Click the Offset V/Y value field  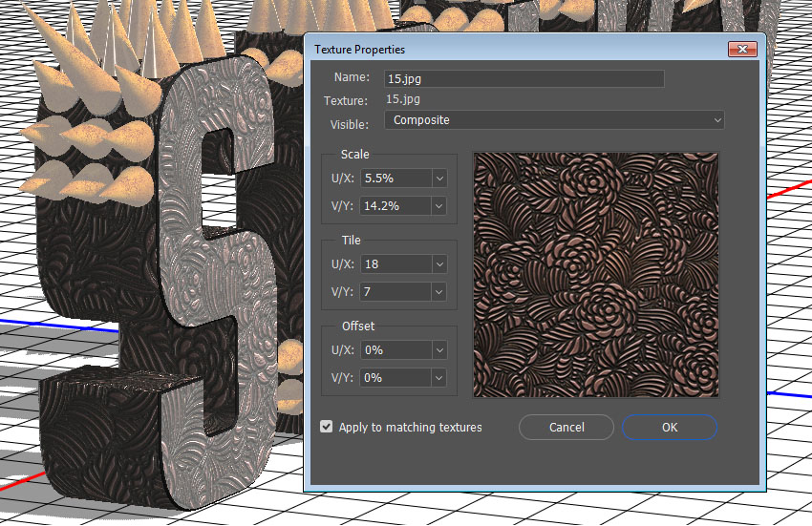[x=396, y=378]
